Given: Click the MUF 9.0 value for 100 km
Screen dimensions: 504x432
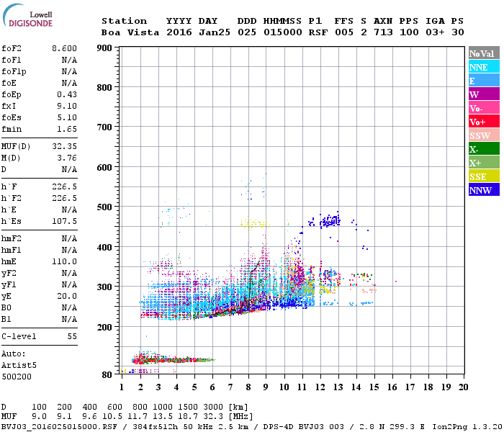Looking at the screenshot, I should tap(39, 416).
